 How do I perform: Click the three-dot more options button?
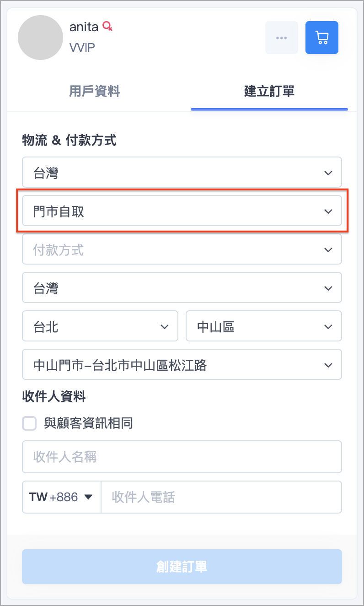pyautogui.click(x=282, y=38)
